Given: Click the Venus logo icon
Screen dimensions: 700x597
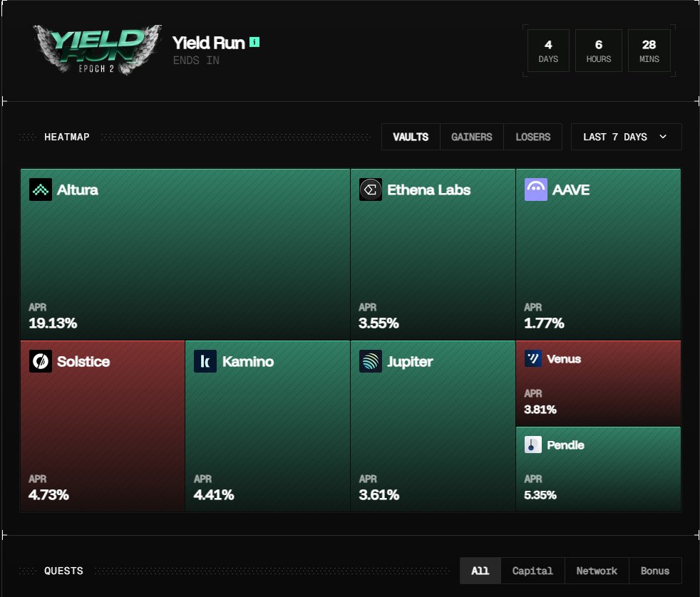Looking at the screenshot, I should (533, 359).
